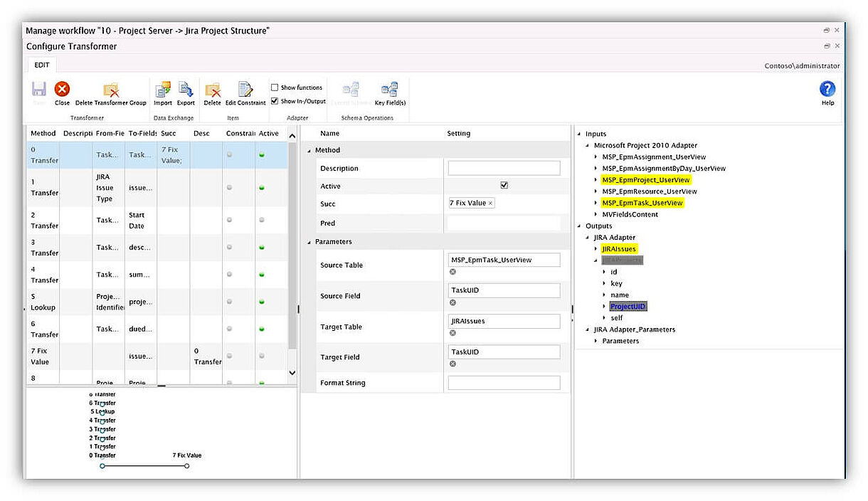Open Help via the question mark icon

point(827,89)
